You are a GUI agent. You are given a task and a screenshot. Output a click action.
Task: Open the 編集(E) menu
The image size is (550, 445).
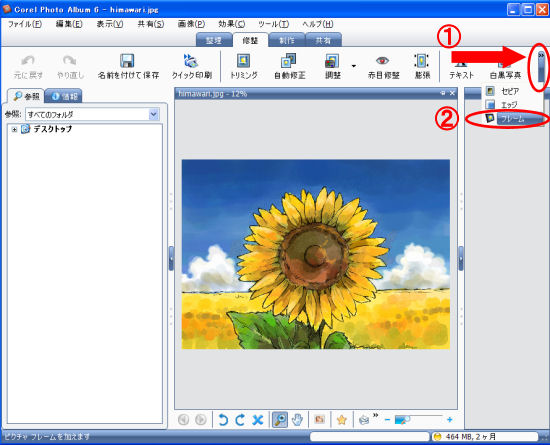pyautogui.click(x=69, y=24)
